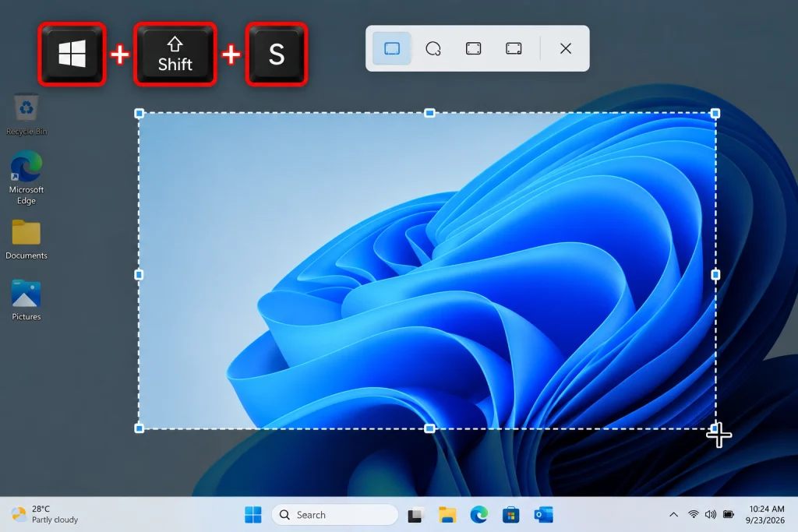Viewport: 798px width, 532px height.
Task: Click the top-right selection handle
Action: [x=715, y=114]
